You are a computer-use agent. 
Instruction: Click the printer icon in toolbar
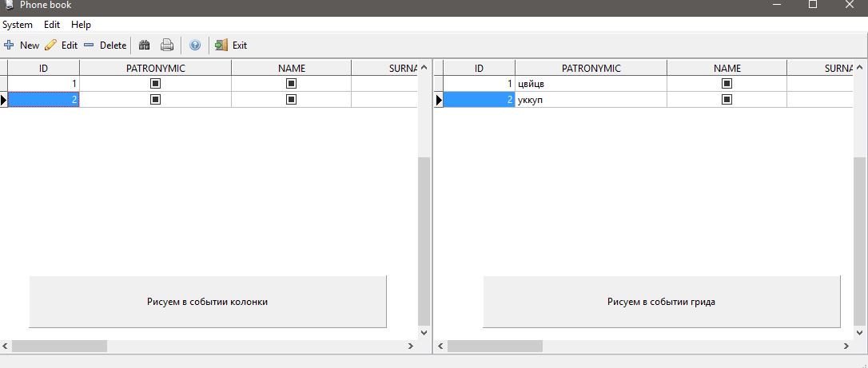tap(167, 46)
